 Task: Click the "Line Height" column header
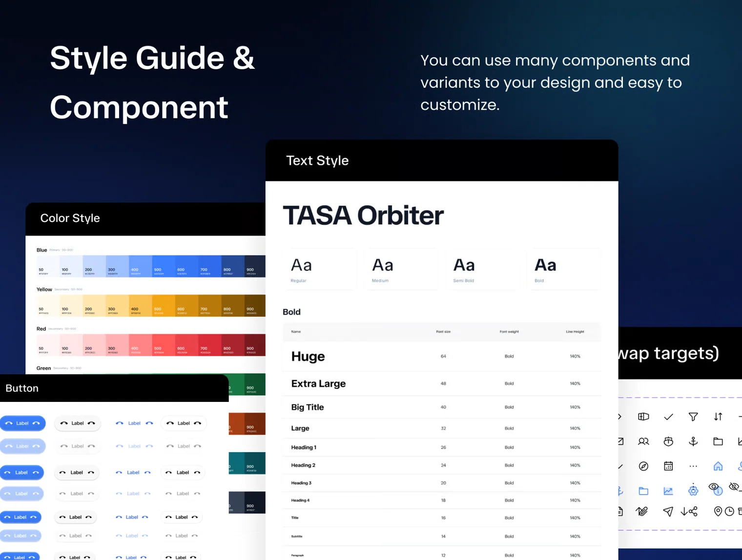point(575,332)
